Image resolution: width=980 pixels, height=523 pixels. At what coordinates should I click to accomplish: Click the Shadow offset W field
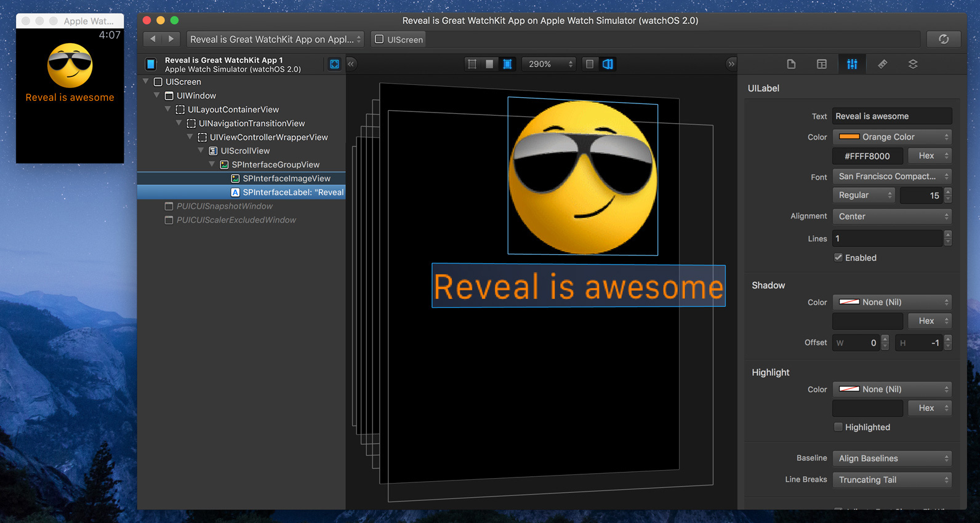856,343
